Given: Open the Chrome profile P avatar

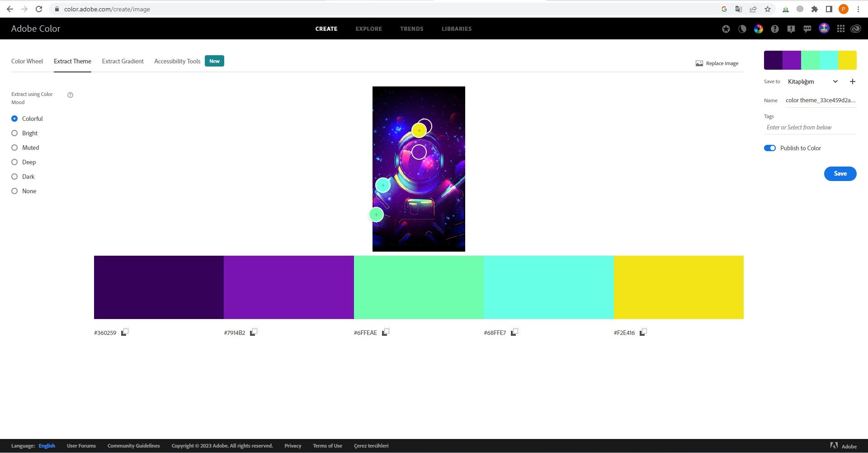Looking at the screenshot, I should [x=844, y=9].
